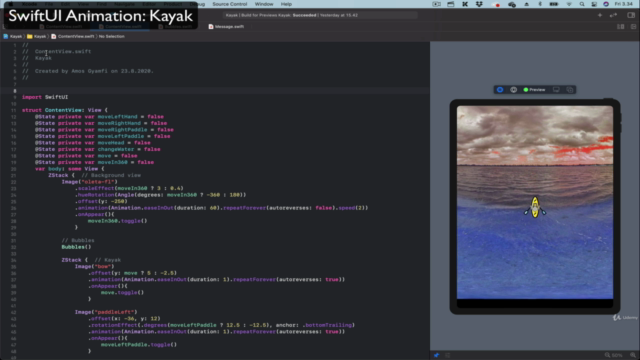Click the duplicate preview icon in canvas toolbar
Screen dimensions: 640x360
click(x=570, y=90)
